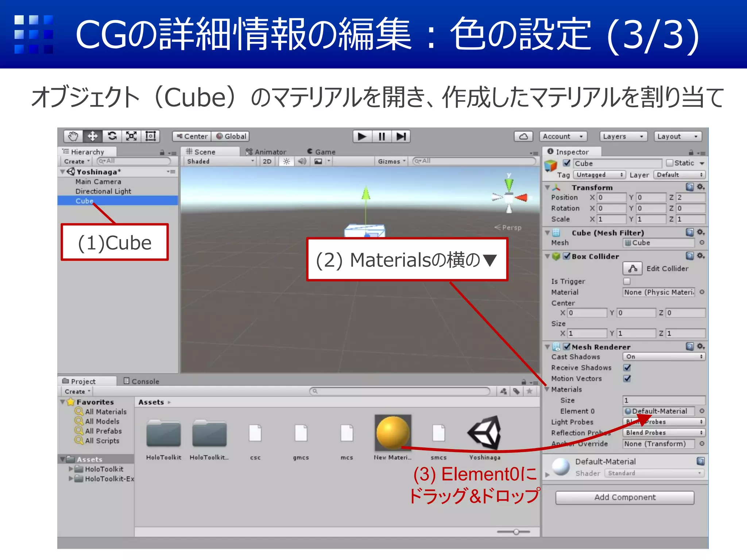Open the Account dropdown
Viewport: 747px width, 560px height.
tap(563, 136)
